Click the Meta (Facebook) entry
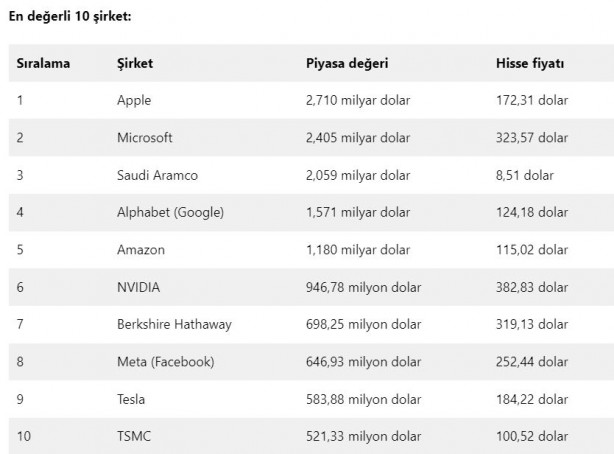The width and height of the screenshot is (614, 454). 166,361
